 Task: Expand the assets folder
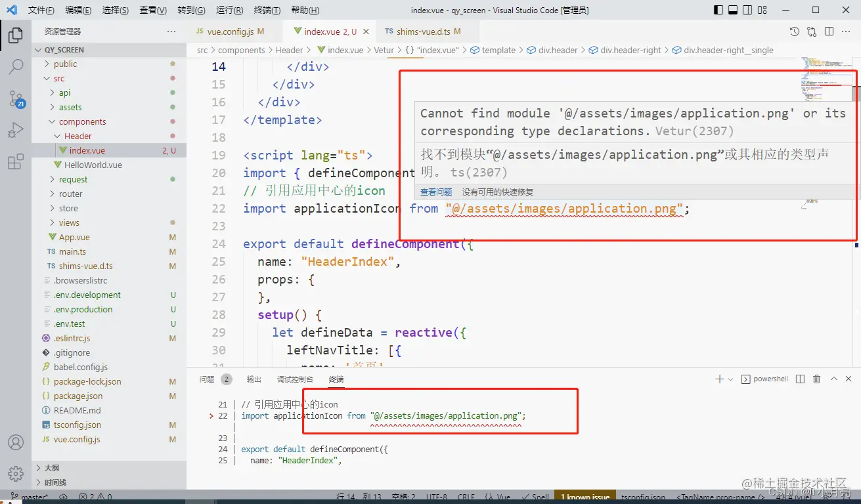(x=109, y=107)
